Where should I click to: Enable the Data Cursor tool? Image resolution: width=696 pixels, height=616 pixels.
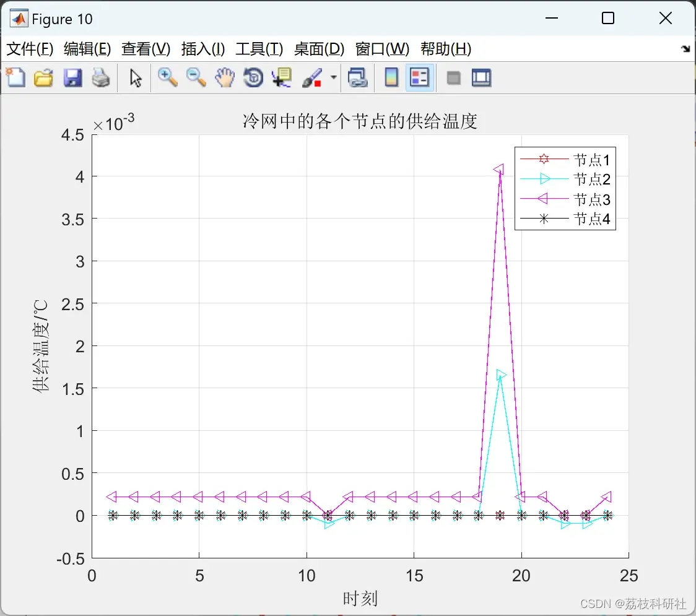pos(282,78)
